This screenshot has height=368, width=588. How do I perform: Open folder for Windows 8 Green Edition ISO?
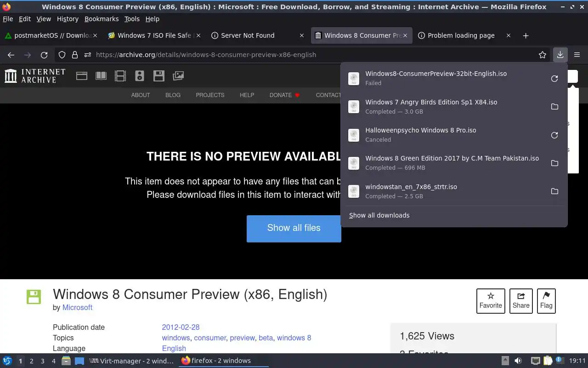pos(554,163)
